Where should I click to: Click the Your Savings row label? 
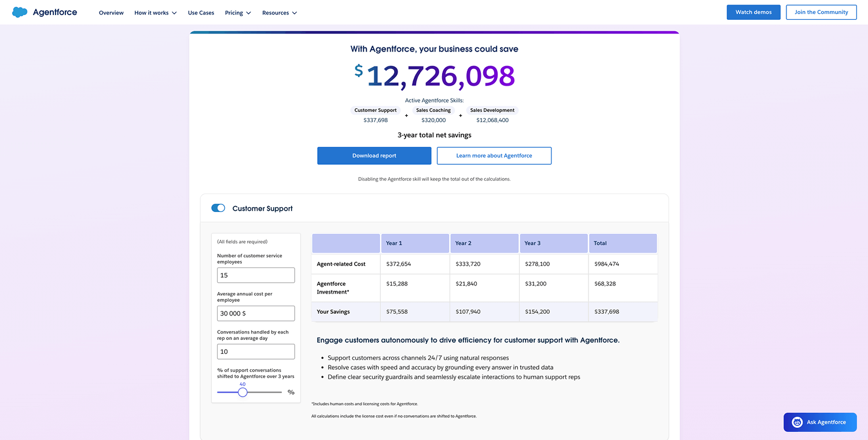tap(333, 311)
